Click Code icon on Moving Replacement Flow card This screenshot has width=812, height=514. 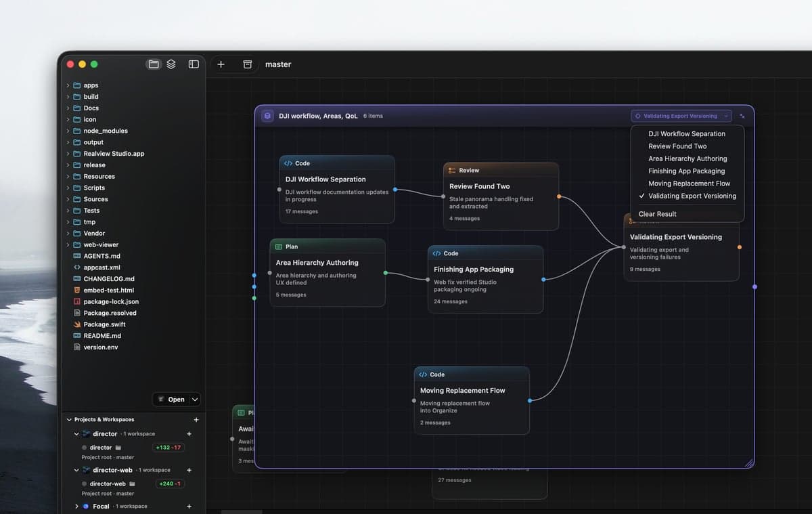(423, 374)
